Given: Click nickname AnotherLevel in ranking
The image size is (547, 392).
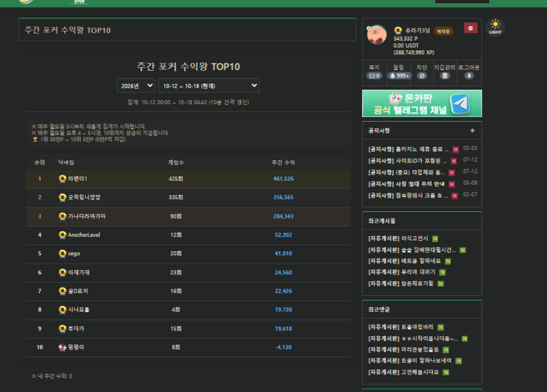Looking at the screenshot, I should [84, 235].
